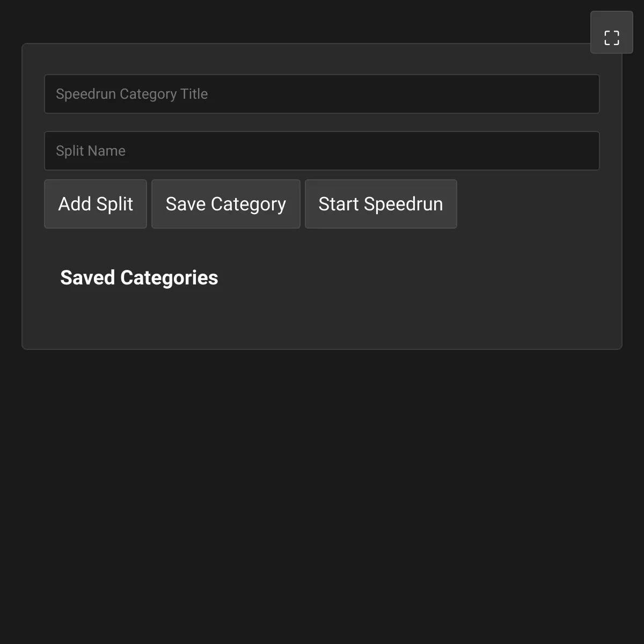This screenshot has width=644, height=644.
Task: Select the category title text box
Action: pyautogui.click(x=322, y=94)
